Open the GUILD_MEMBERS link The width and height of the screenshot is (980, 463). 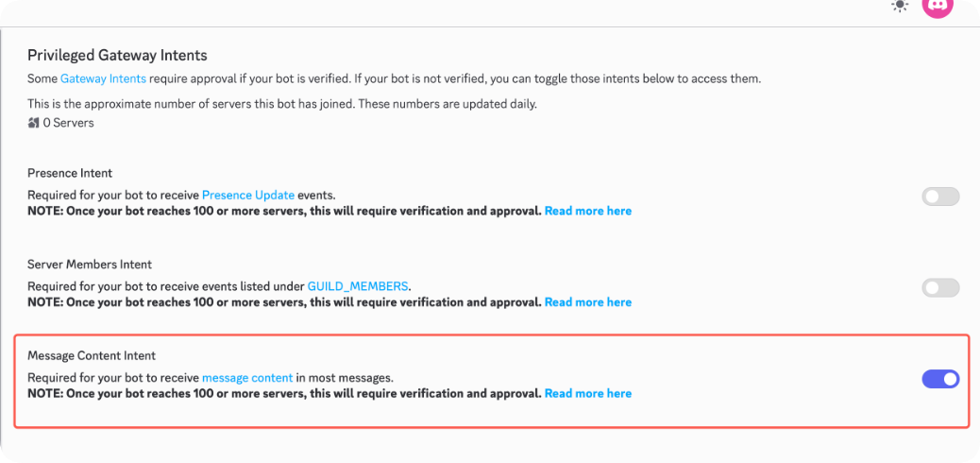(358, 286)
